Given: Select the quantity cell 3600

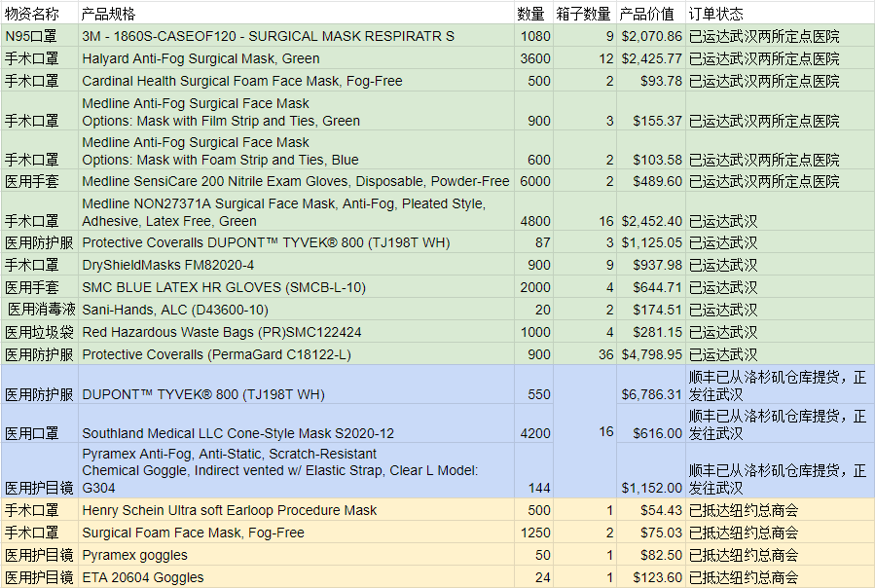Looking at the screenshot, I should click(x=534, y=58).
